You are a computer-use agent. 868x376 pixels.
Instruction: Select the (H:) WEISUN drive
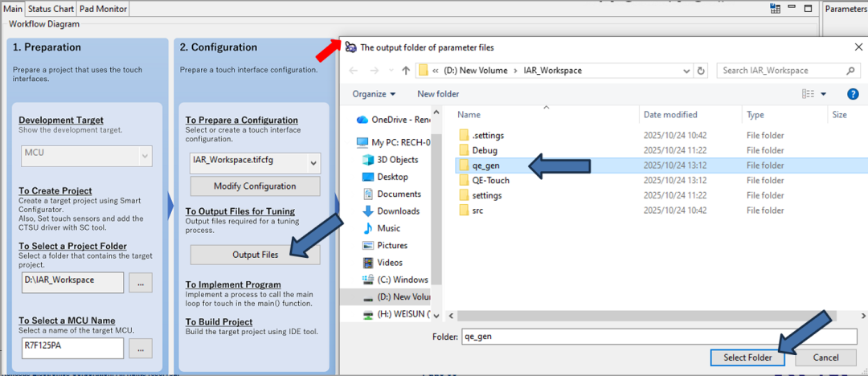(x=395, y=314)
